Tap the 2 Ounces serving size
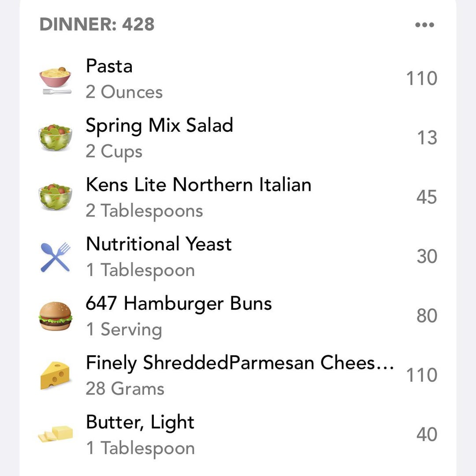Screen dimensions: 476x476 coord(124,92)
